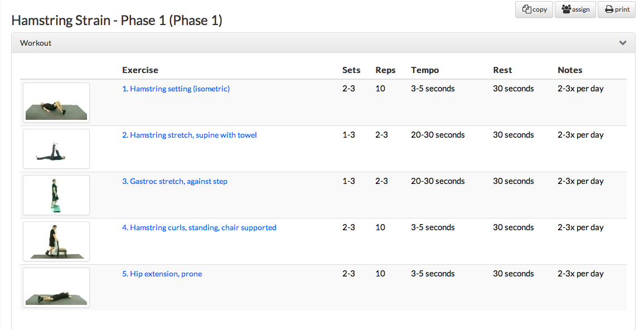
Task: Follow the Gastroc stretch, against step link
Action: click(x=175, y=181)
